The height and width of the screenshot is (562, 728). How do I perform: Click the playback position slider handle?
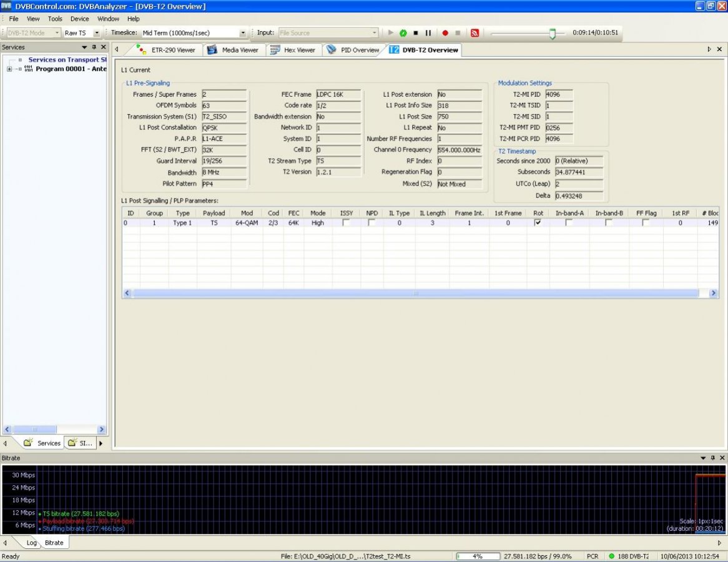pos(552,34)
